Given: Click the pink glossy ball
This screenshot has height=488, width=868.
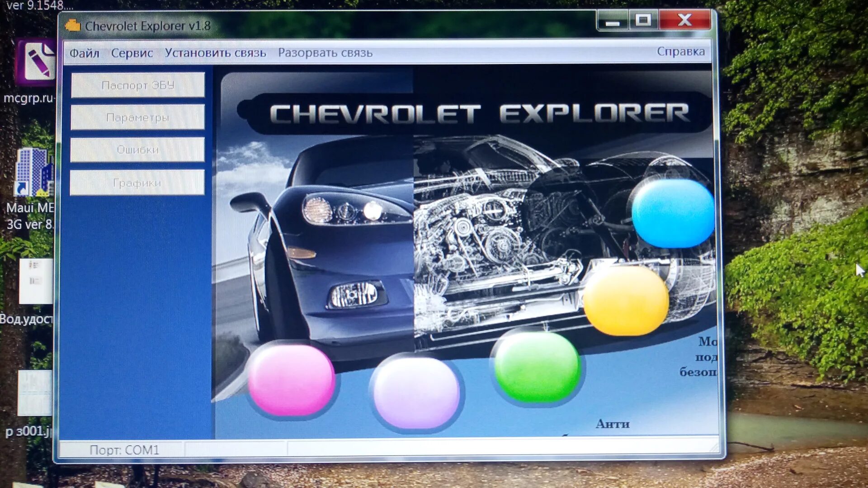Looking at the screenshot, I should click(x=292, y=380).
